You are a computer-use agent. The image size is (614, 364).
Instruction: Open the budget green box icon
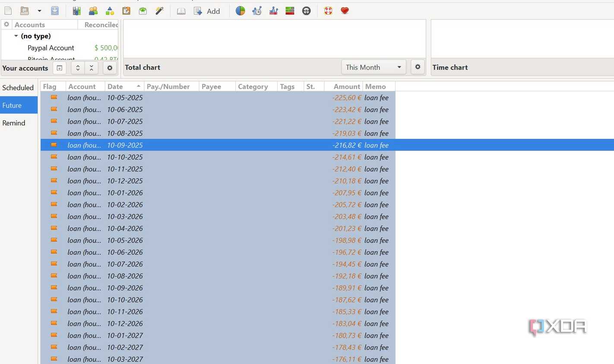[x=142, y=11]
